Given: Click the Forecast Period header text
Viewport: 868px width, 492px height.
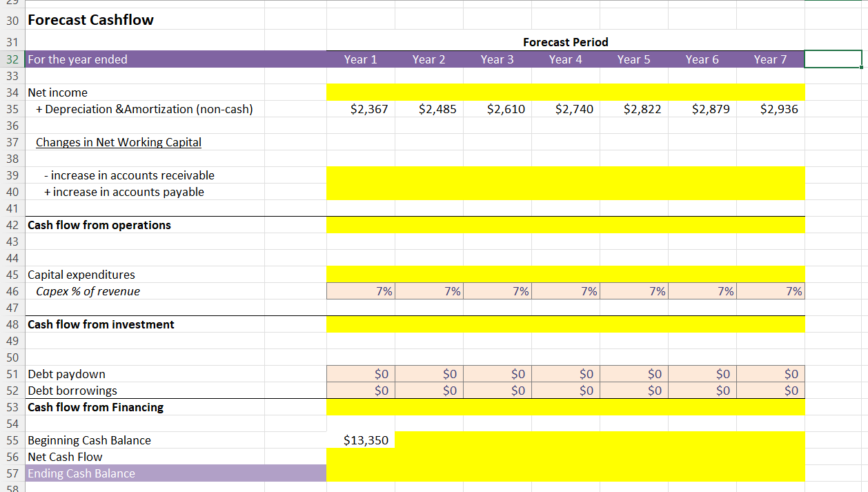Looking at the screenshot, I should (565, 42).
